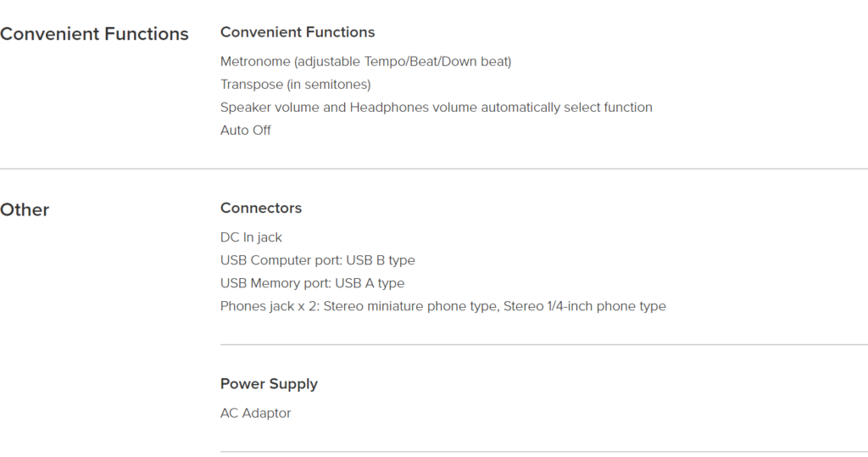868x457 pixels.
Task: Click the word Metronome
Action: tap(255, 62)
